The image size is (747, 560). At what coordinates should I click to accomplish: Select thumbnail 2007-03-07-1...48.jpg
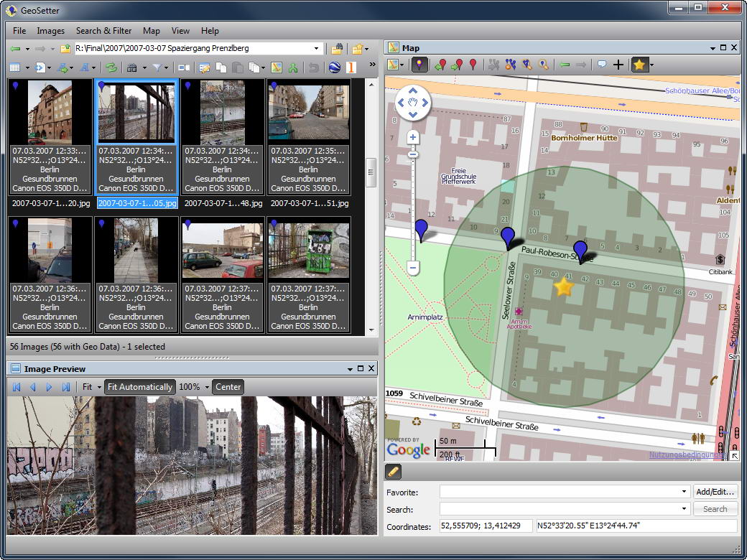pyautogui.click(x=223, y=138)
